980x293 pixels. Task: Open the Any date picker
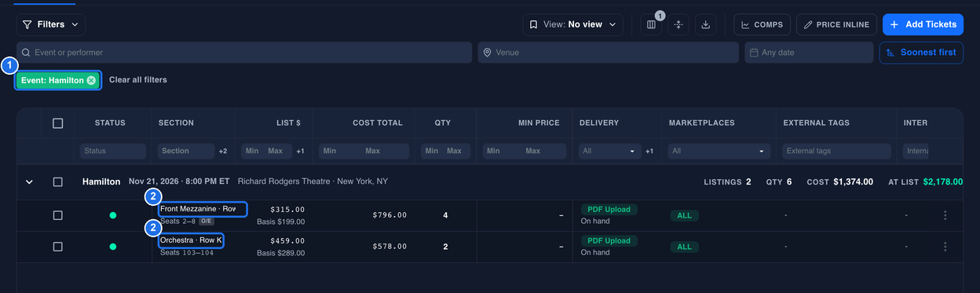tap(809, 53)
